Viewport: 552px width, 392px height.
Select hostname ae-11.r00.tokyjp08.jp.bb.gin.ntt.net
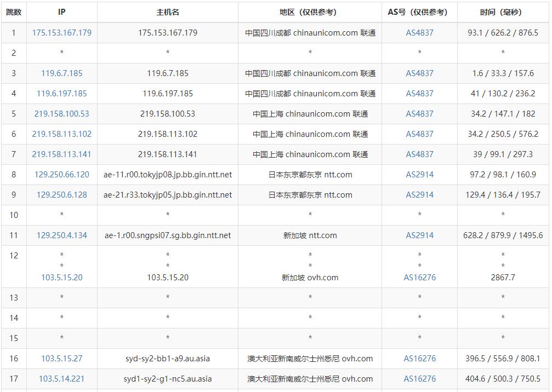[x=168, y=175]
